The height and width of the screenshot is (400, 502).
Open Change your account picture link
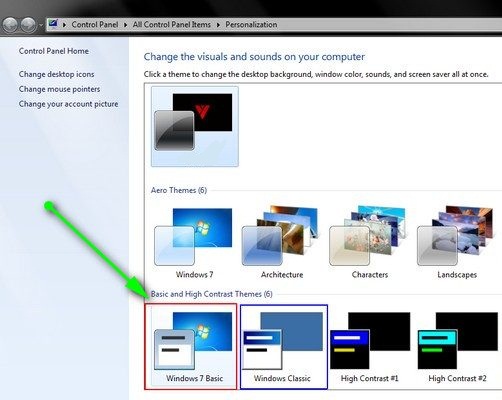[68, 104]
